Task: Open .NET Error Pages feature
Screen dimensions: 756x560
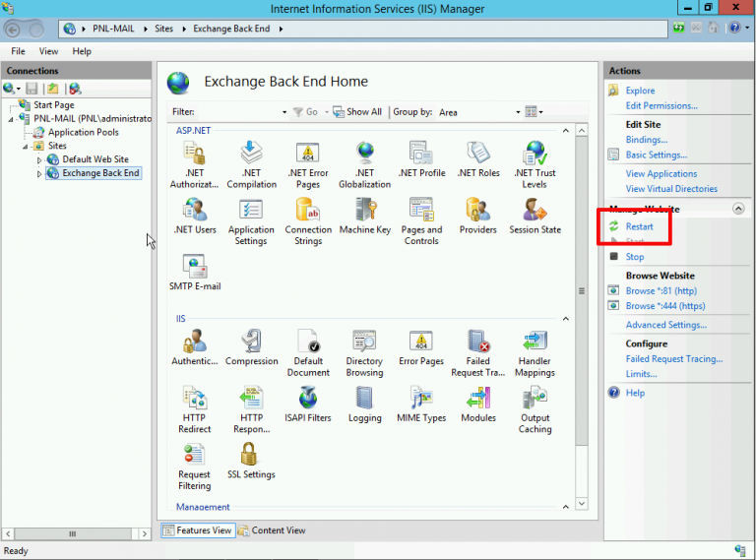Action: 308,164
